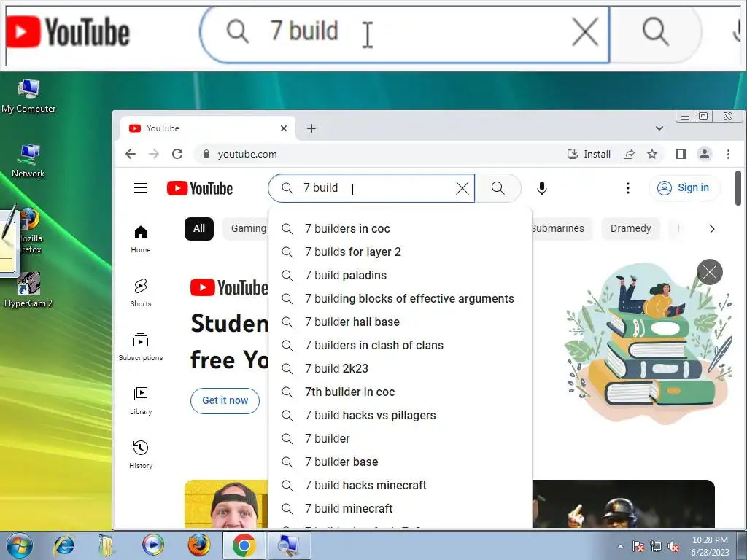Choose suggestion '7 build hacks vs pillagers'
The image size is (747, 560).
click(400, 415)
